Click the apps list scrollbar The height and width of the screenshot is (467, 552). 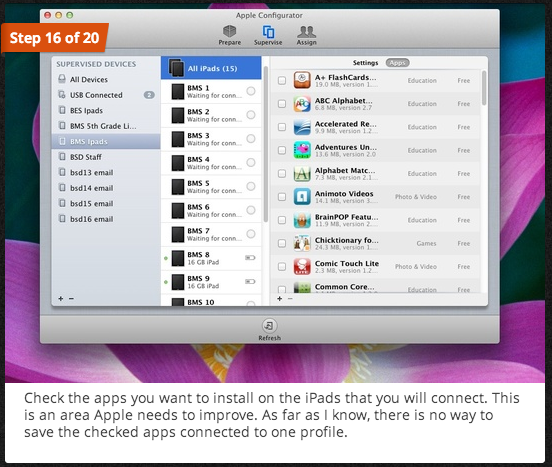pos(484,88)
